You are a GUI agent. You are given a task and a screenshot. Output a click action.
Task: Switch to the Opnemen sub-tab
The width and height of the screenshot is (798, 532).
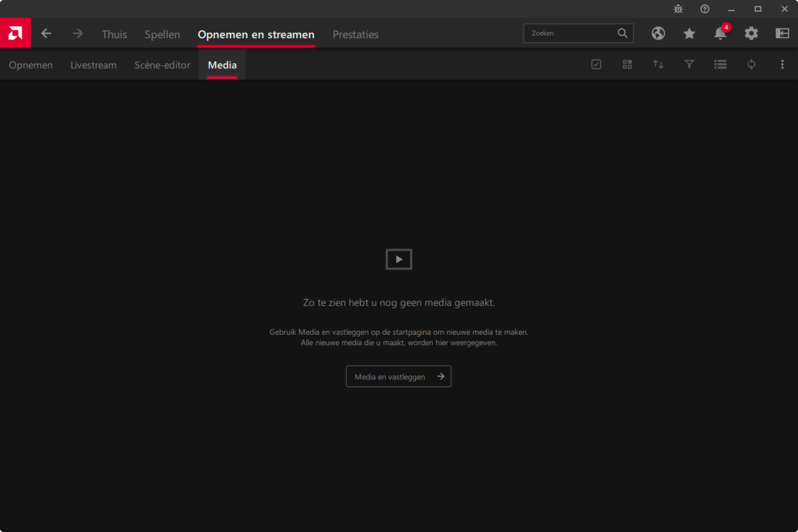coord(30,65)
